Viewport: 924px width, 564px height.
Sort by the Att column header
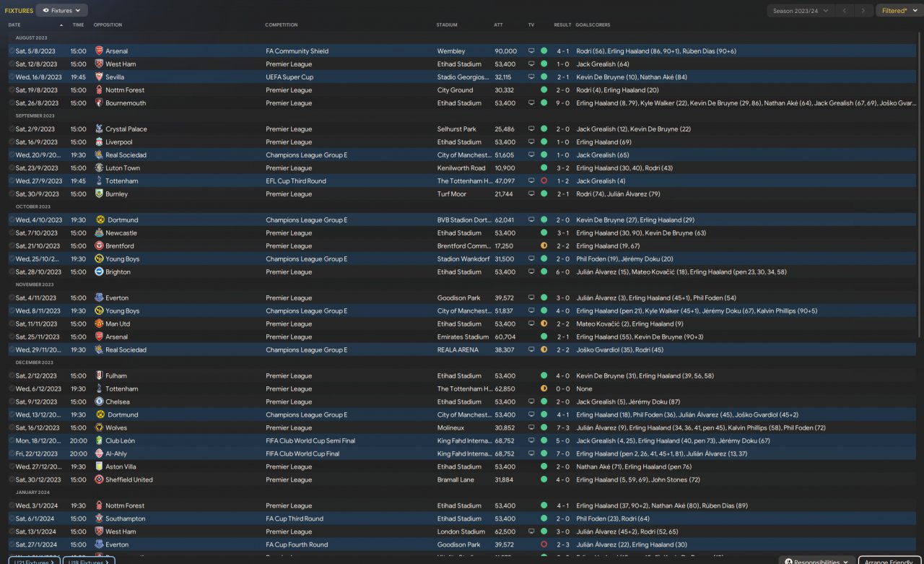click(x=499, y=25)
